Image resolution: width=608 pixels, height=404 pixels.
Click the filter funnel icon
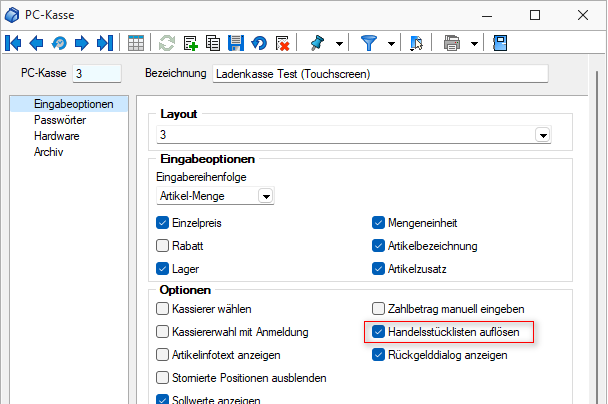point(369,43)
